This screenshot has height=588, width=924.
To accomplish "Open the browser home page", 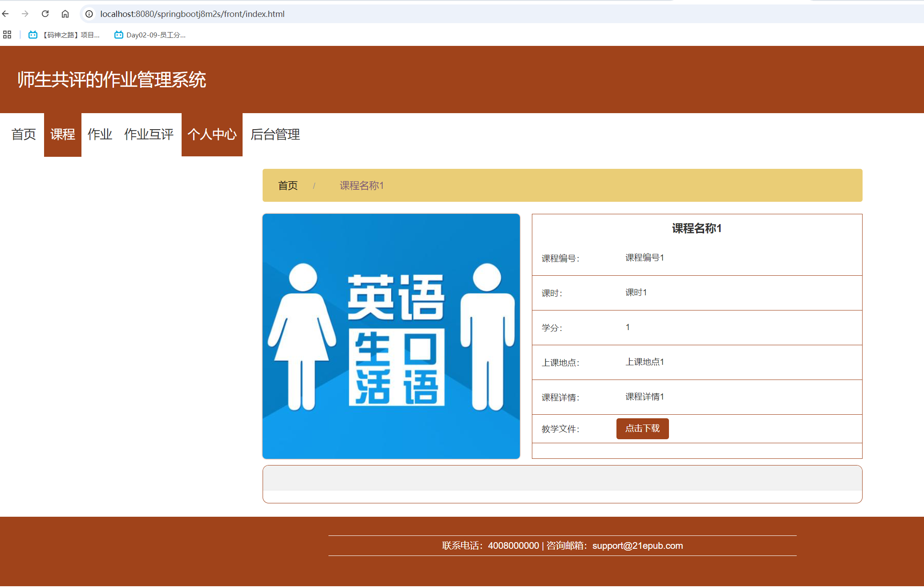I will pos(65,14).
